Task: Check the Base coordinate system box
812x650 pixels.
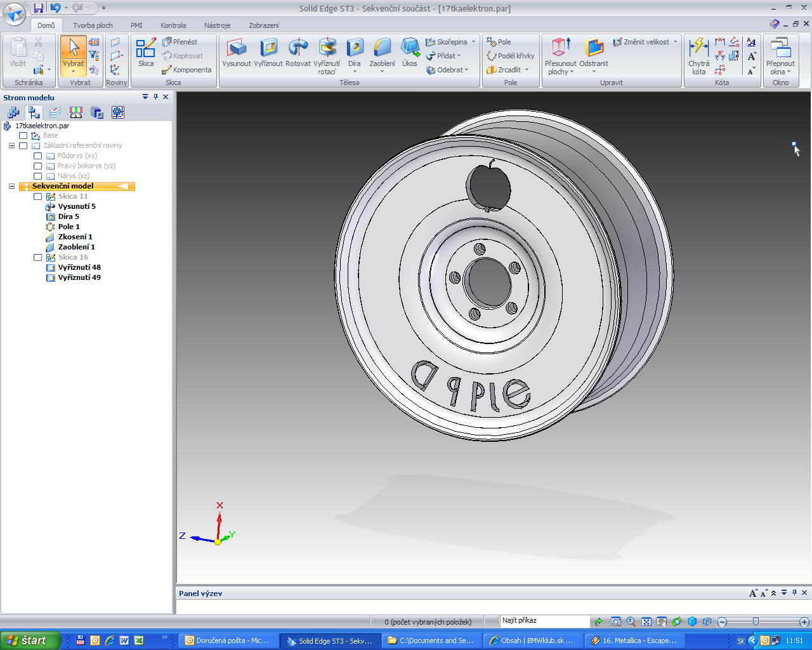Action: [x=23, y=135]
